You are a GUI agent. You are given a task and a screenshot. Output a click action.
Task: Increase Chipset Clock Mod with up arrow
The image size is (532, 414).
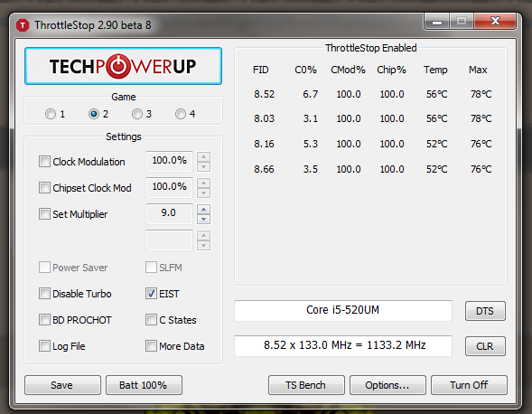pos(203,183)
